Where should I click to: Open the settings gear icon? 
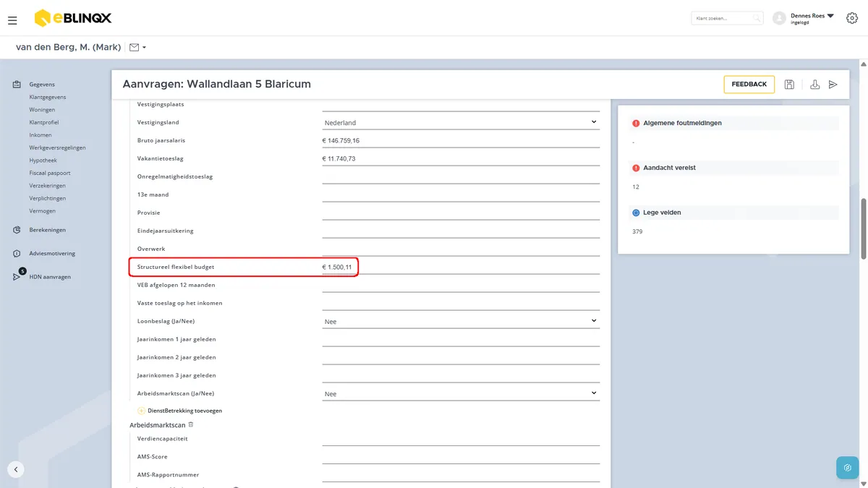coord(852,18)
